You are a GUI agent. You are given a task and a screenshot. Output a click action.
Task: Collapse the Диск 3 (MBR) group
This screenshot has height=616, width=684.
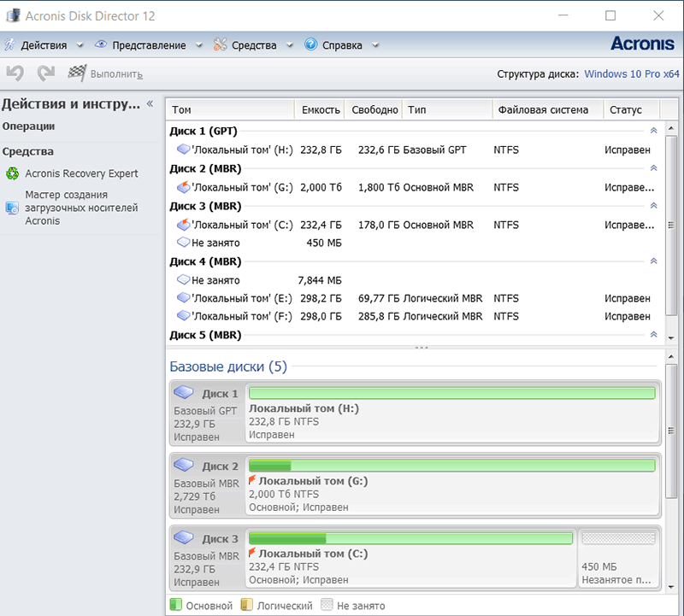(653, 206)
